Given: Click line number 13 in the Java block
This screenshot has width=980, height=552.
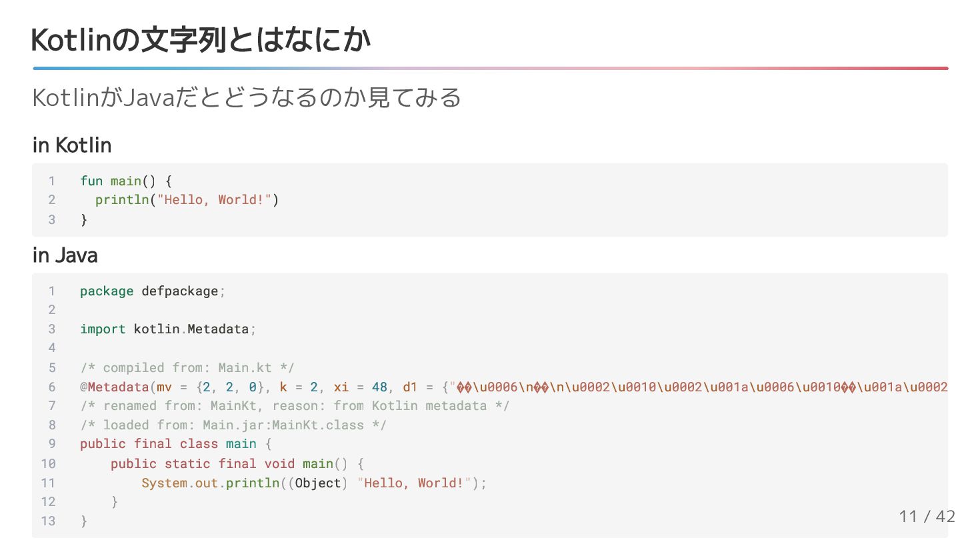Looking at the screenshot, I should coord(48,521).
